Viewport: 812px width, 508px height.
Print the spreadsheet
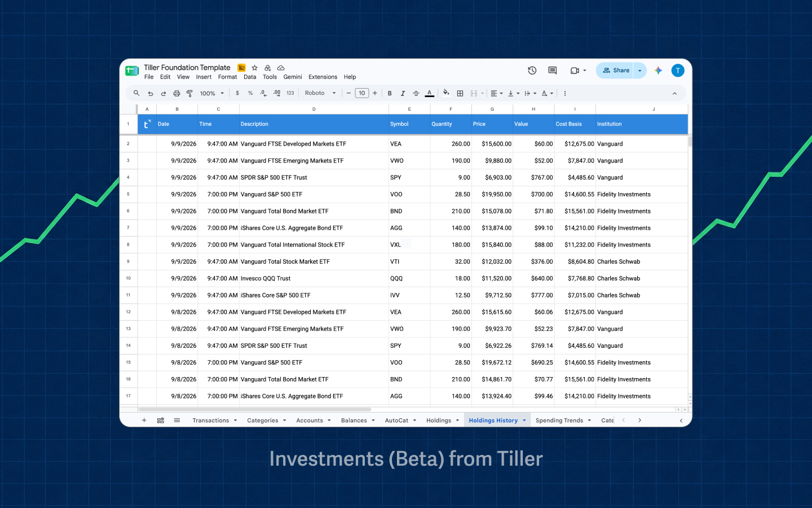click(176, 93)
